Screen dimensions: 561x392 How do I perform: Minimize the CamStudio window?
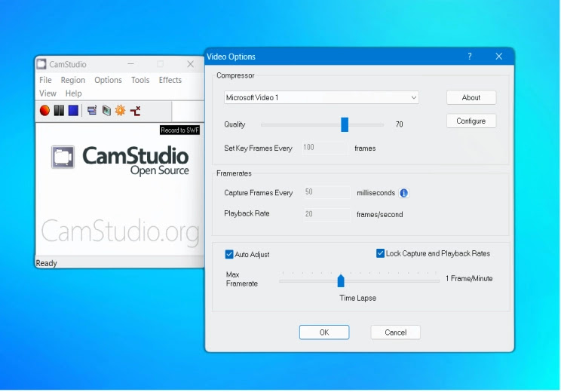tap(130, 64)
